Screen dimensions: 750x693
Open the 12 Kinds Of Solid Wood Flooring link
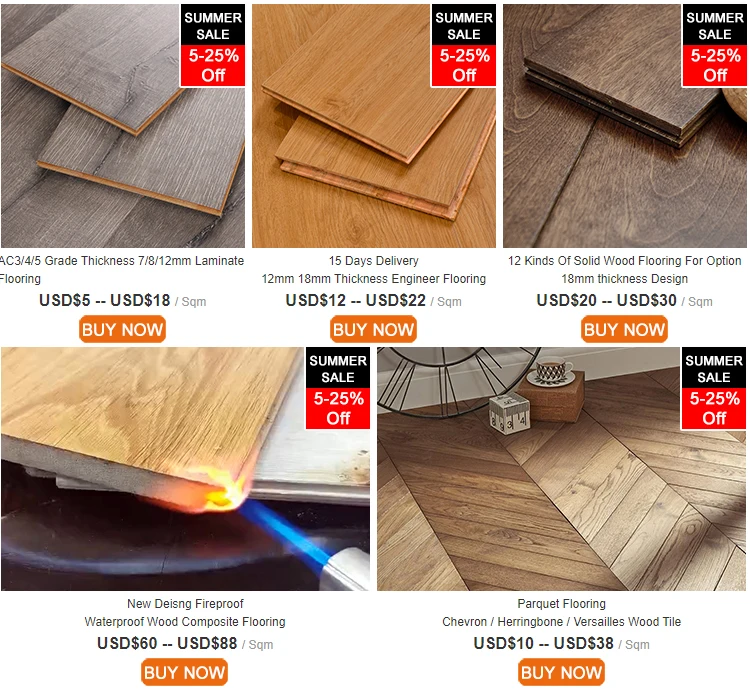[624, 261]
